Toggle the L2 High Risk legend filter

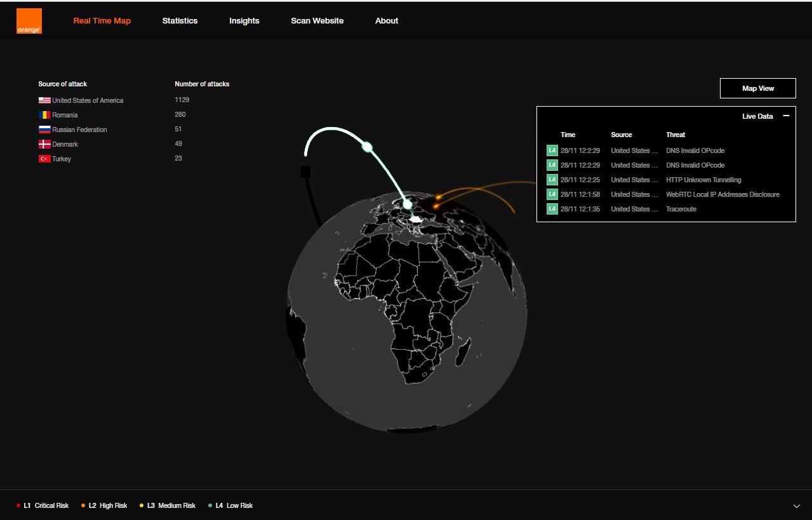[x=104, y=505]
